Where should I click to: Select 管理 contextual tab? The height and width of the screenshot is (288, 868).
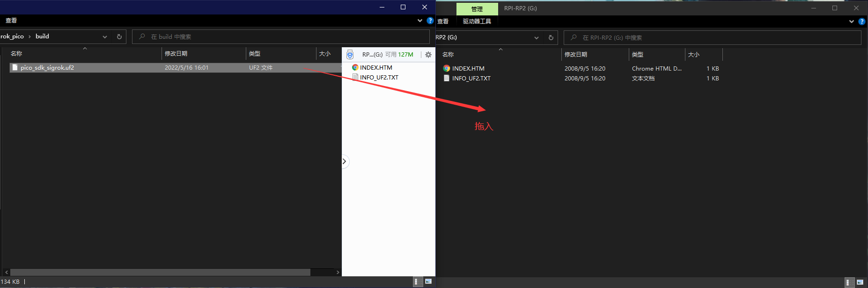pyautogui.click(x=477, y=9)
